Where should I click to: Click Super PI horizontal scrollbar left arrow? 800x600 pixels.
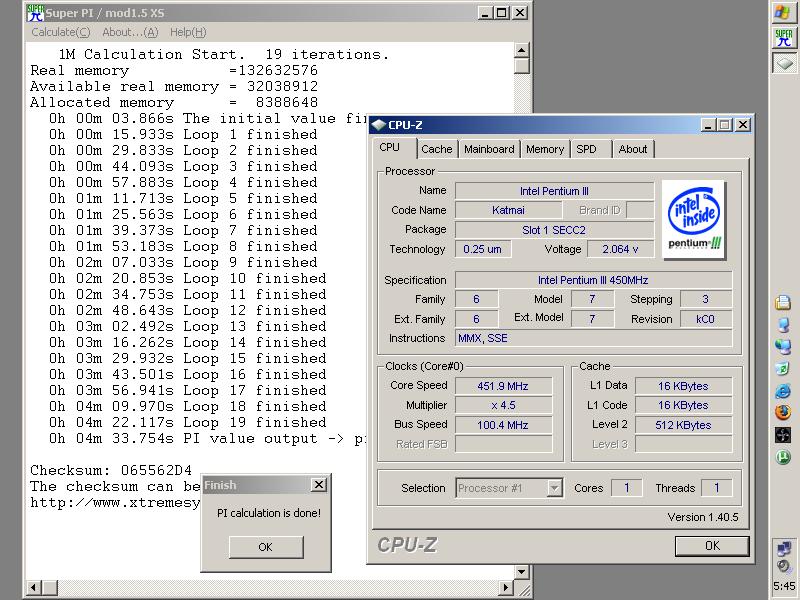pyautogui.click(x=33, y=587)
